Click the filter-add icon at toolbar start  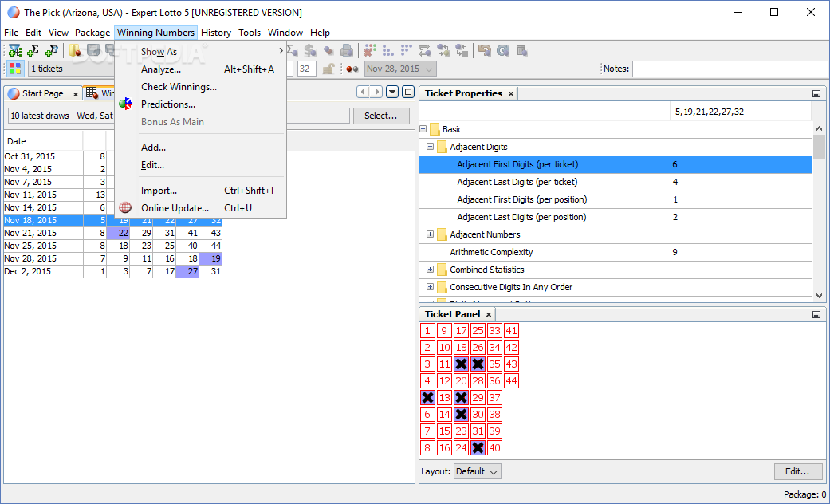coord(15,51)
